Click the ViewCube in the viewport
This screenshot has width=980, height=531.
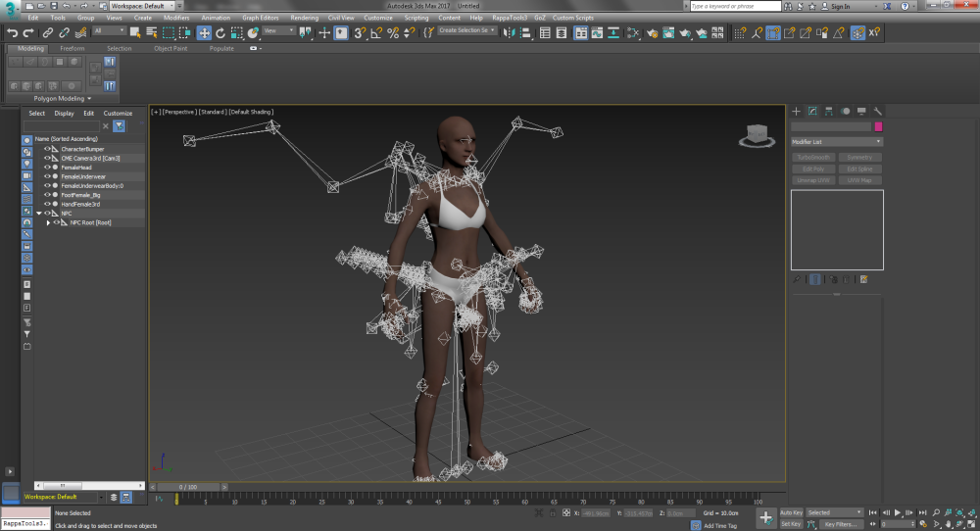757,135
